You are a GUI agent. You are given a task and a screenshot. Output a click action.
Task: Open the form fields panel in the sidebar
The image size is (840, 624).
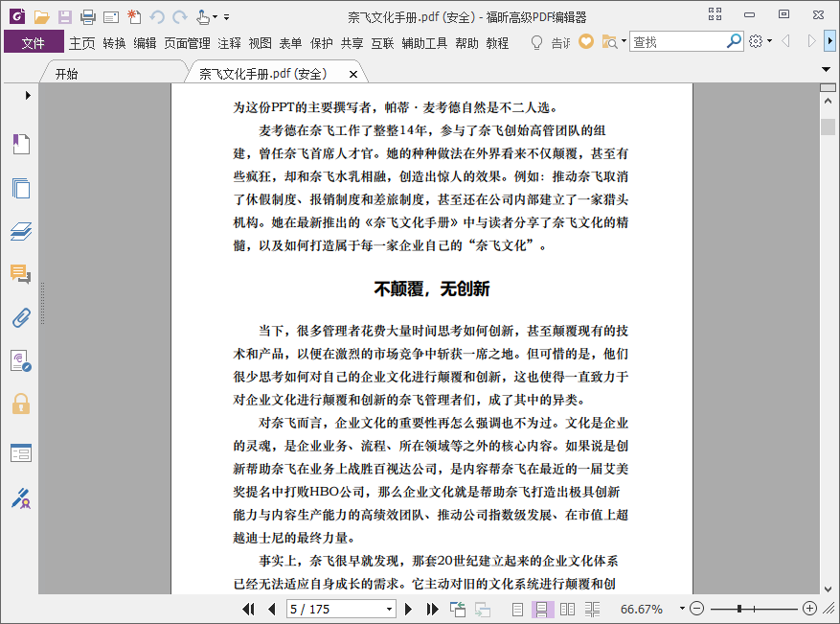[x=21, y=453]
